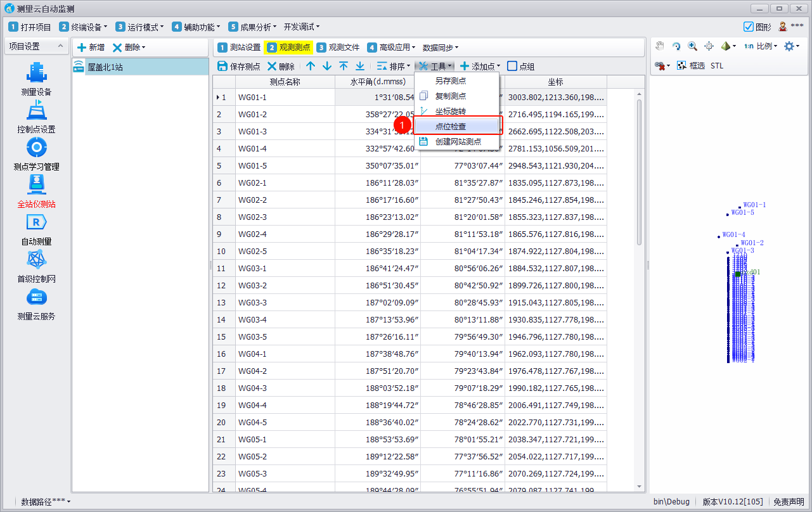Click the 新增 button
Image resolution: width=812 pixels, height=512 pixels.
point(91,48)
